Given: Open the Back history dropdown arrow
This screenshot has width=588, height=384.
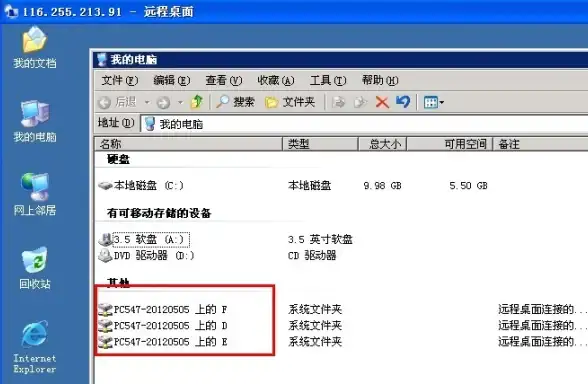Looking at the screenshot, I should pyautogui.click(x=147, y=102).
